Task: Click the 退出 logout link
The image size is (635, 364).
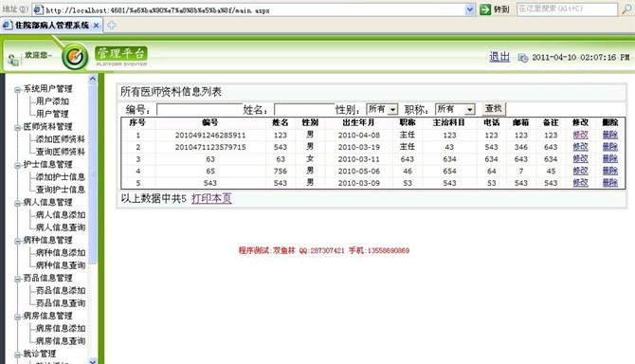Action: tap(499, 57)
